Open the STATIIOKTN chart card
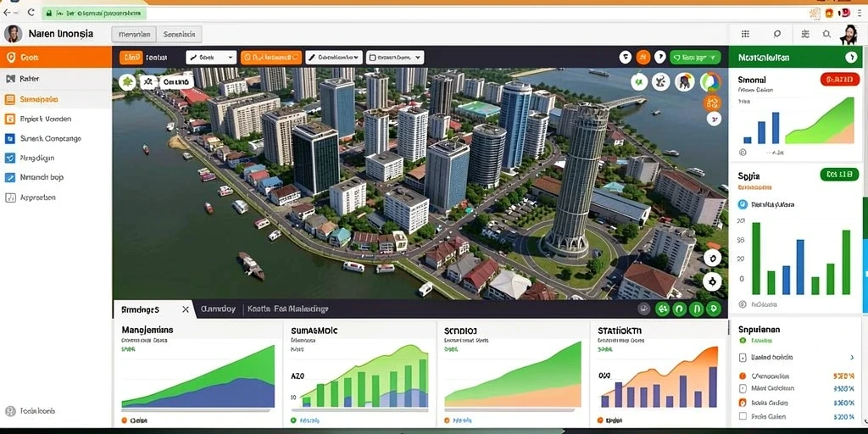 pyautogui.click(x=658, y=374)
